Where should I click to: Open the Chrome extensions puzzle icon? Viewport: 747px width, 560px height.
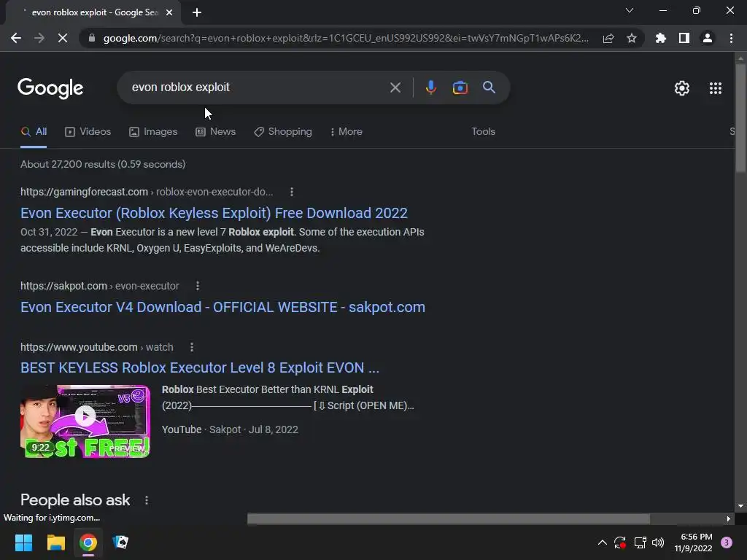(x=661, y=38)
